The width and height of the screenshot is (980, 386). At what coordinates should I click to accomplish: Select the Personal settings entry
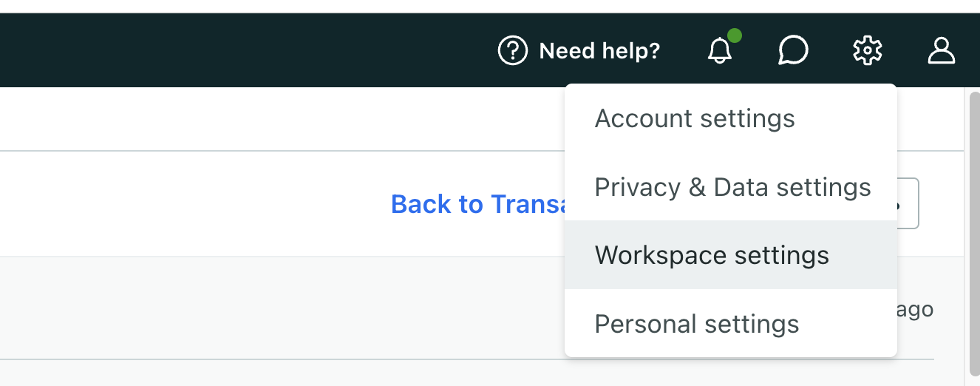click(697, 324)
